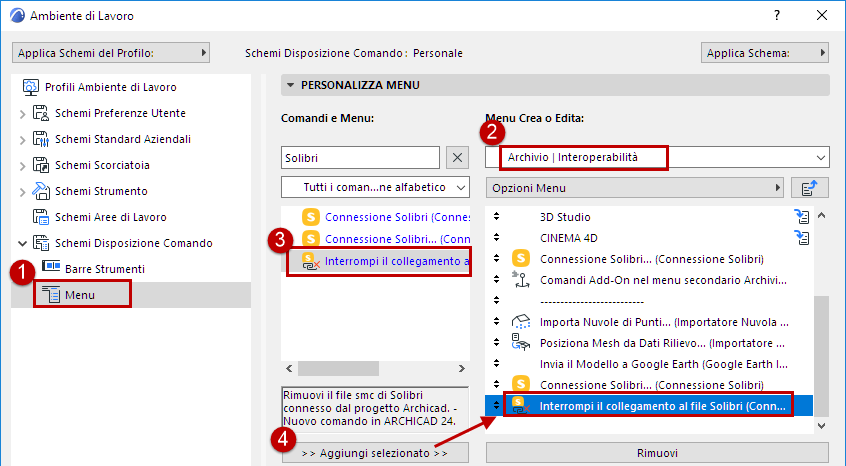The height and width of the screenshot is (466, 846).
Task: Click the move handle for CINEMA 4D row
Action: 496,238
